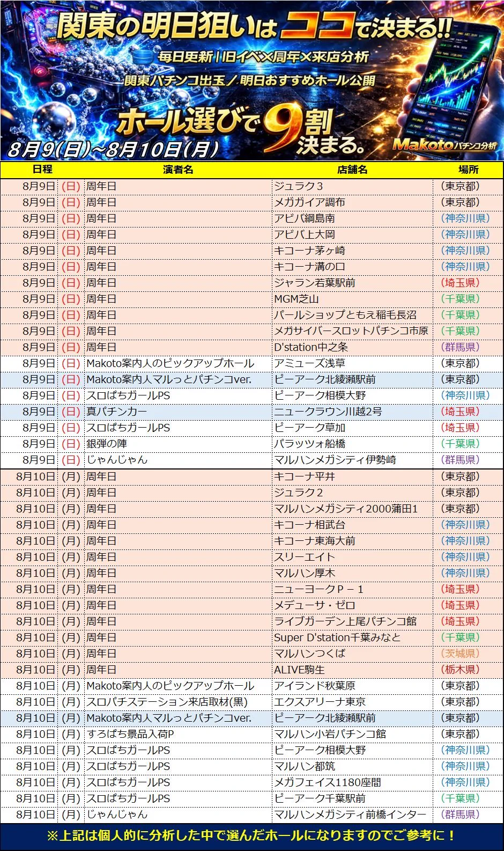Screen dimensions: 504x851
Task: Select store name マルハン厚木
Action: tap(305, 573)
